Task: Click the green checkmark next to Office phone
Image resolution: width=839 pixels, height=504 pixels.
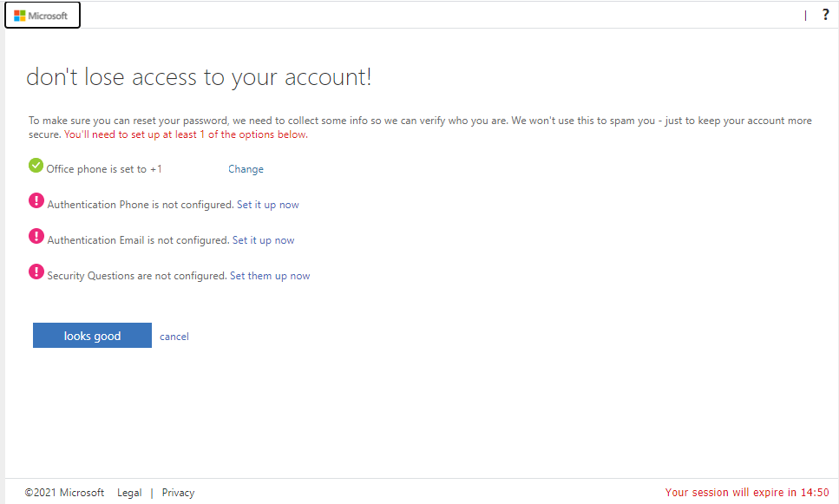Action: point(36,166)
